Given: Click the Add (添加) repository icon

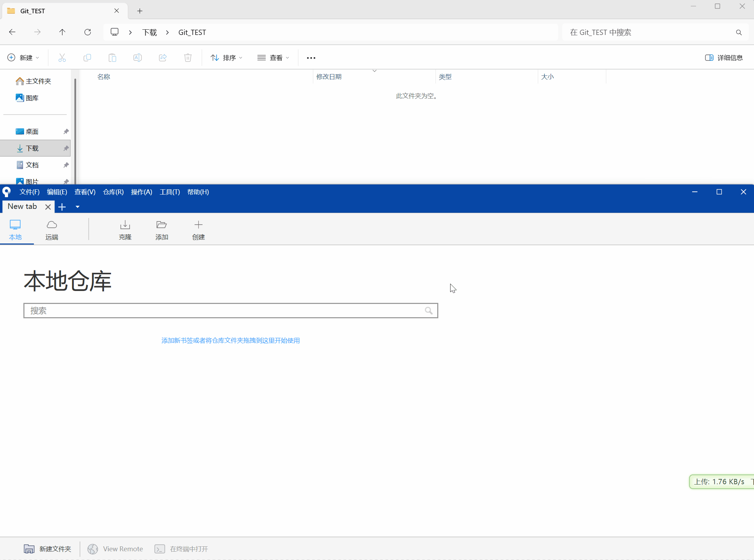Looking at the screenshot, I should 161,230.
